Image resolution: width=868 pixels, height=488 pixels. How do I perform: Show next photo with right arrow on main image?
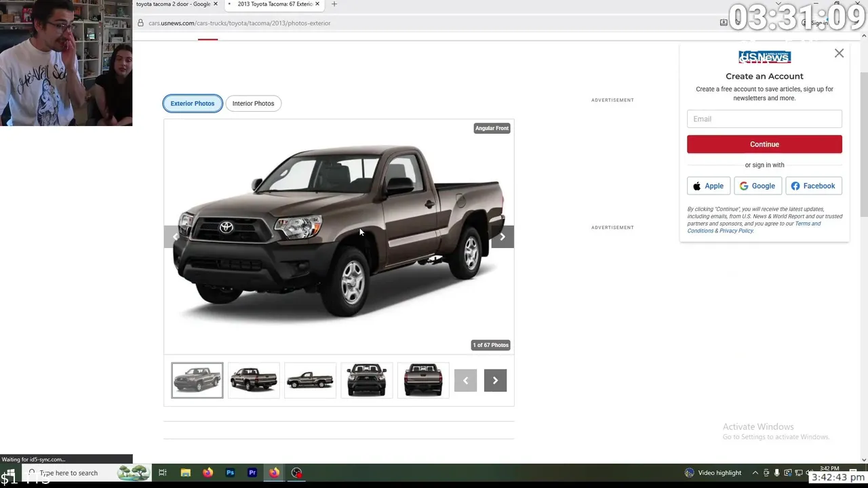click(x=502, y=237)
